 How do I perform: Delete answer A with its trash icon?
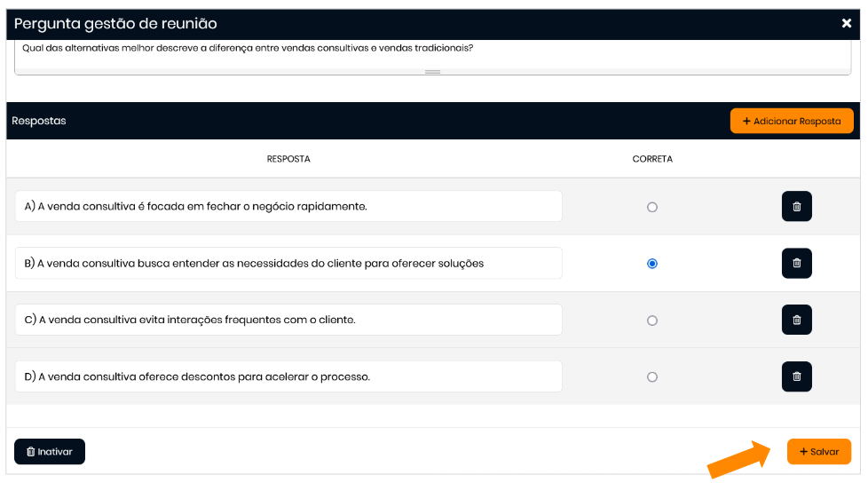(x=796, y=206)
